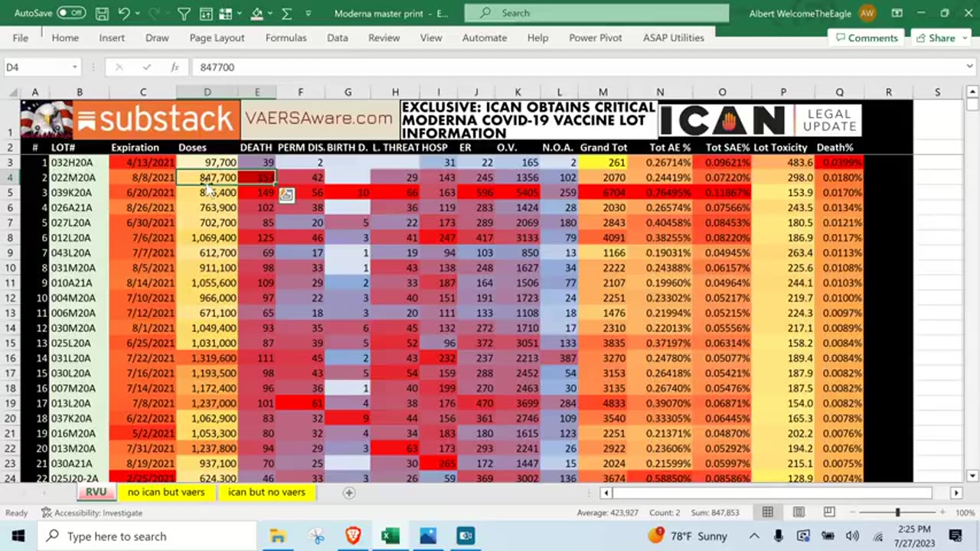The height and width of the screenshot is (551, 980).
Task: Select column D header
Action: [207, 92]
